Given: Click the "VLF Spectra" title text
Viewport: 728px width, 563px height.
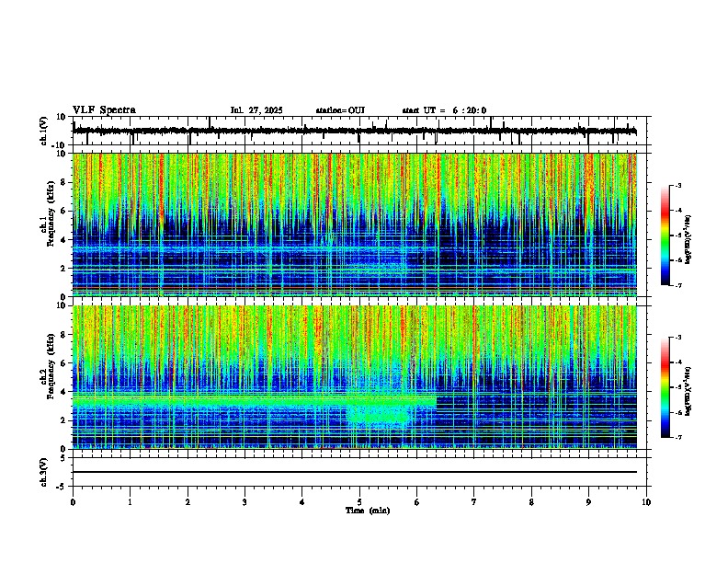Looking at the screenshot, I should [x=104, y=110].
